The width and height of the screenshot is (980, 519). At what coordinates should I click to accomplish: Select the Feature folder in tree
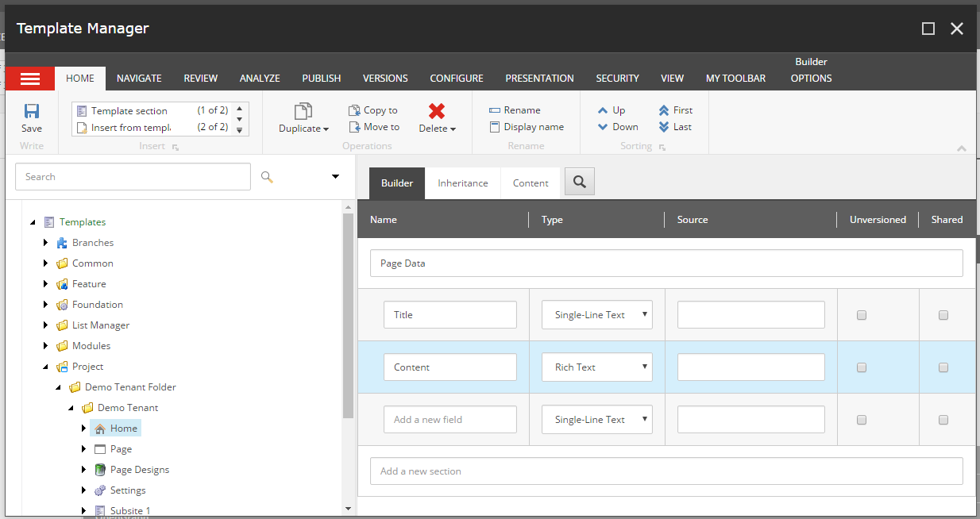(89, 284)
